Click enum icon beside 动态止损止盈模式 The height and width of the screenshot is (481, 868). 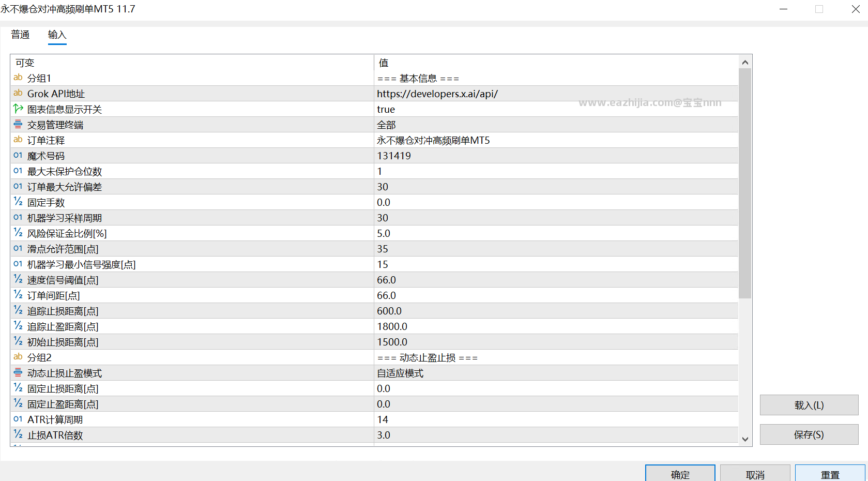(x=18, y=372)
